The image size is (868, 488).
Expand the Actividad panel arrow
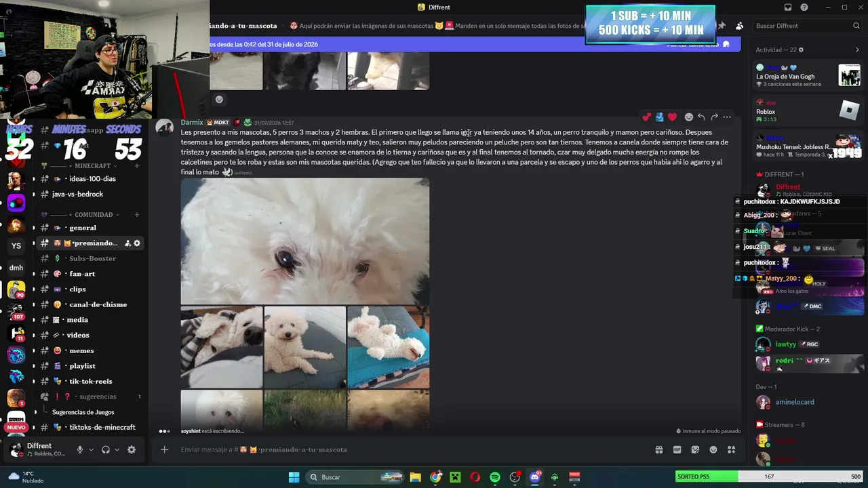[857, 49]
